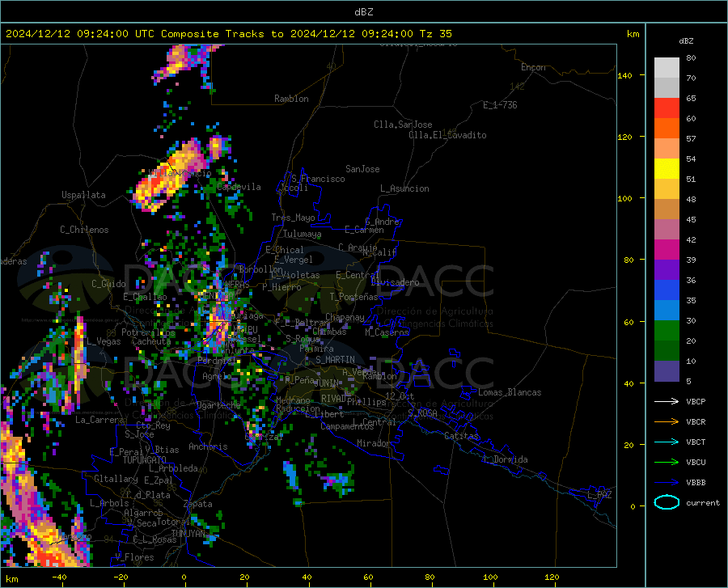Select the green 30–20 dBZ swatch
Viewport: 728px width, 588px height.
(x=667, y=331)
